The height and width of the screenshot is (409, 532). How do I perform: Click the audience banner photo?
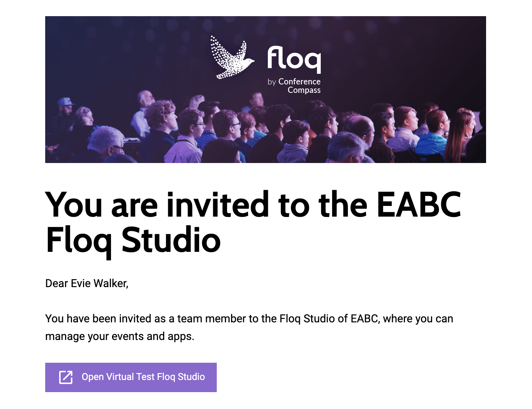[266, 90]
